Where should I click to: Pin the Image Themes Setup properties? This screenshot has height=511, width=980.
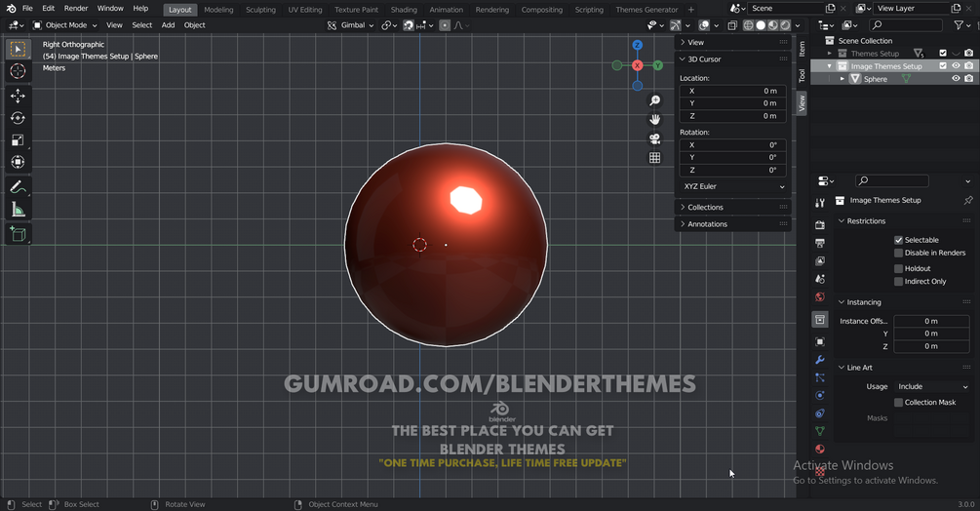[968, 201]
